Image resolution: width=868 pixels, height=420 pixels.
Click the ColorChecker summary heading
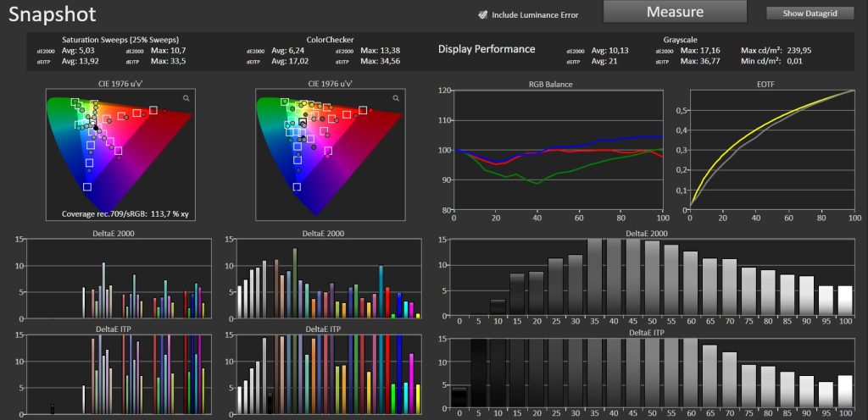[330, 40]
